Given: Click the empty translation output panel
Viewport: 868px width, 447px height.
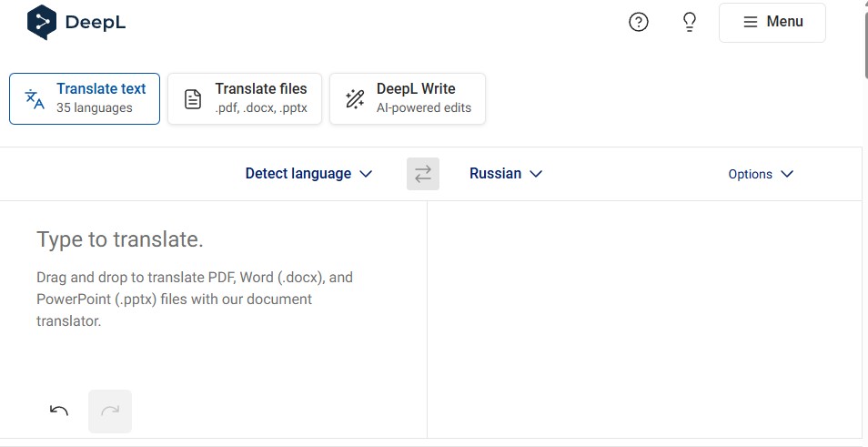Looking at the screenshot, I should [x=644, y=319].
